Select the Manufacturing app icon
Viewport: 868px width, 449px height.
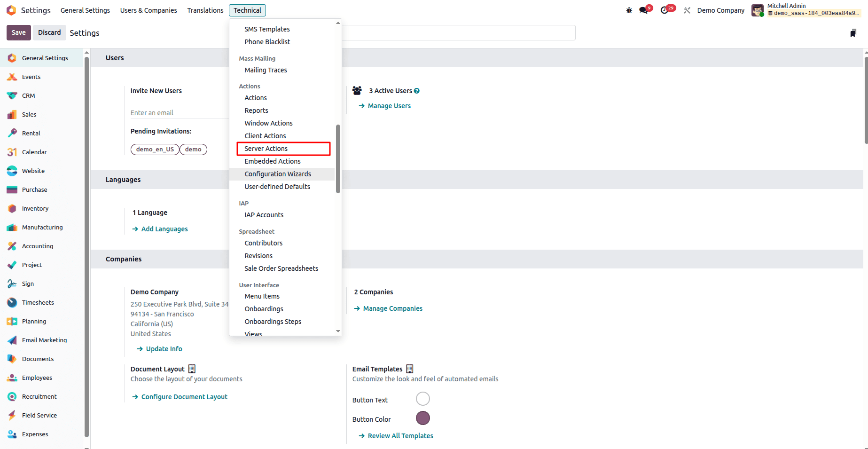pyautogui.click(x=42, y=227)
